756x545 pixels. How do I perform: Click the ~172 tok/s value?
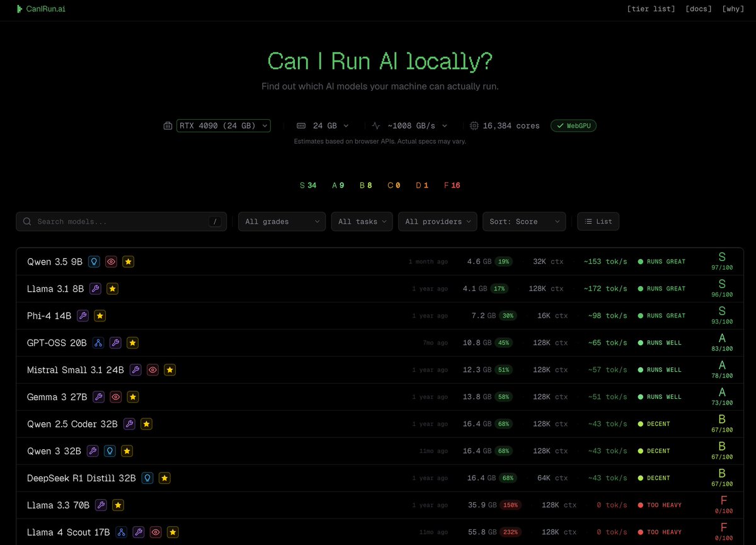click(605, 289)
